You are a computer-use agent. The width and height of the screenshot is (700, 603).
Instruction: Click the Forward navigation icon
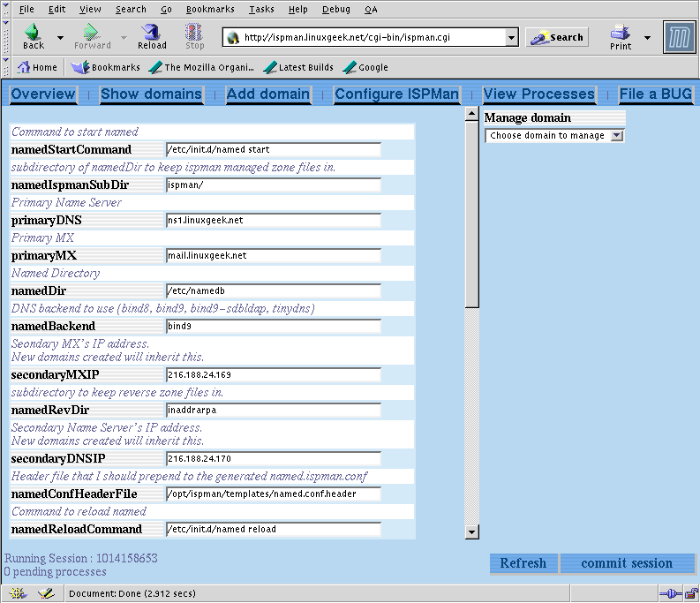coord(93,36)
